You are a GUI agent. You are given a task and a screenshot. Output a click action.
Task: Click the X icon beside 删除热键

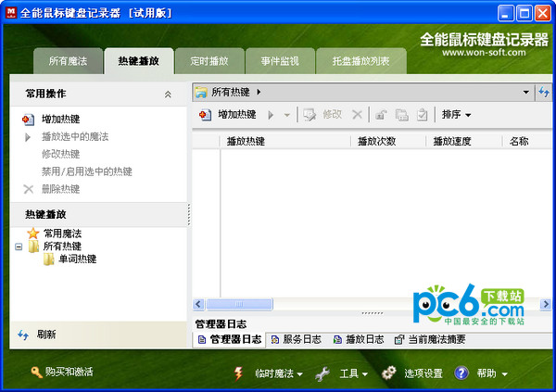pyautogui.click(x=29, y=189)
